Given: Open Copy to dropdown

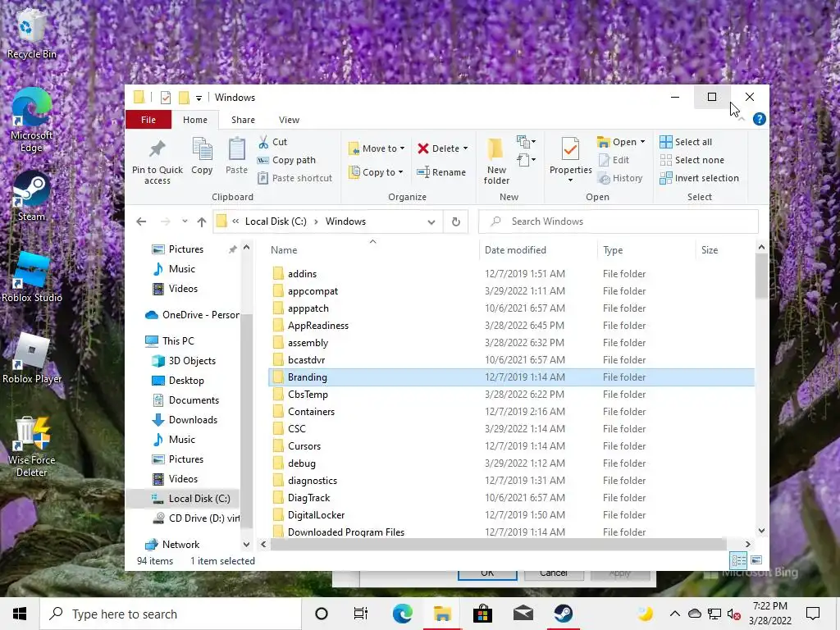Looking at the screenshot, I should pos(377,172).
